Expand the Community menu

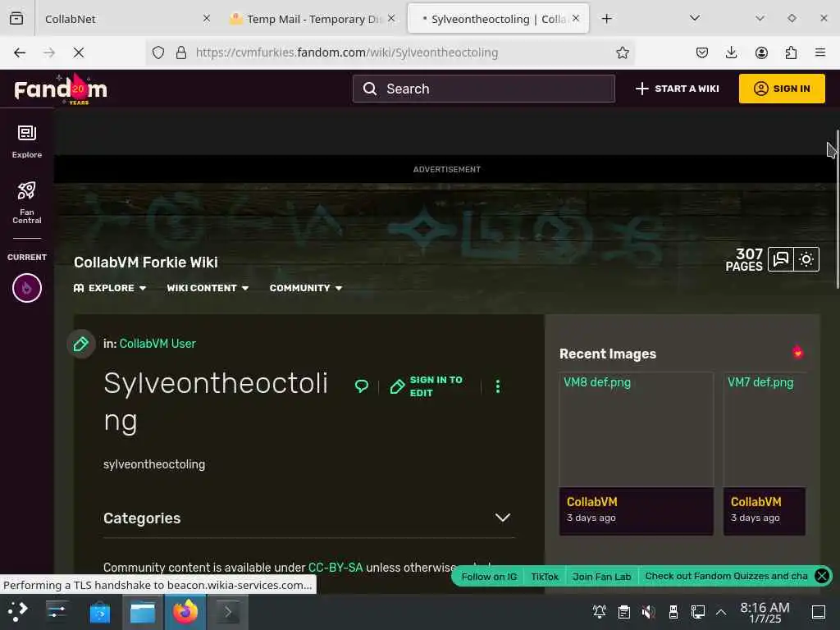[x=305, y=288]
